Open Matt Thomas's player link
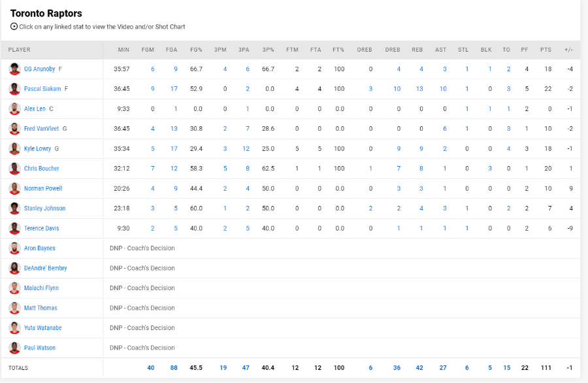 pos(41,308)
